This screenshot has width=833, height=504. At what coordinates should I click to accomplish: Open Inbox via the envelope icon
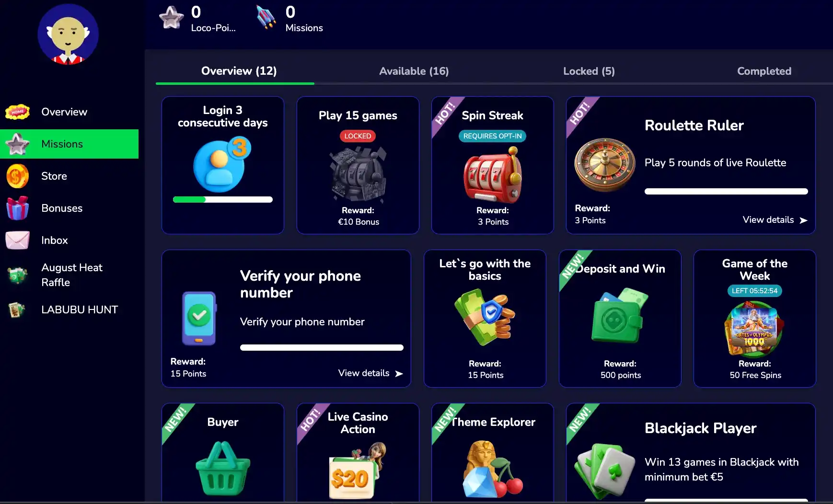click(18, 240)
